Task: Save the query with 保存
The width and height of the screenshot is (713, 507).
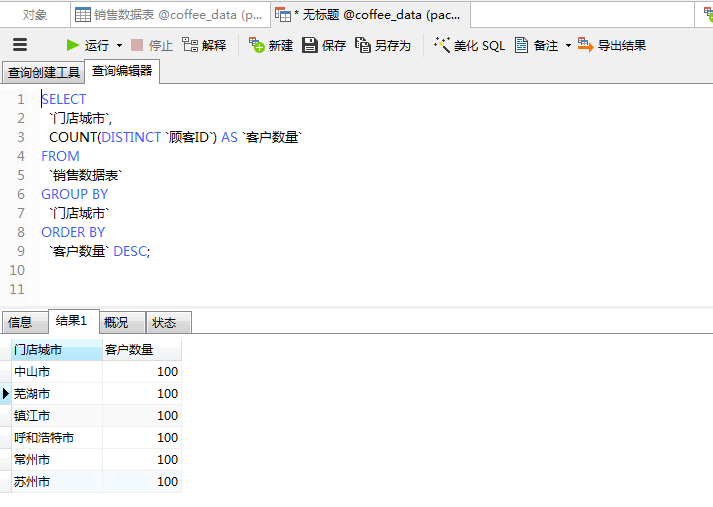Action: point(324,45)
